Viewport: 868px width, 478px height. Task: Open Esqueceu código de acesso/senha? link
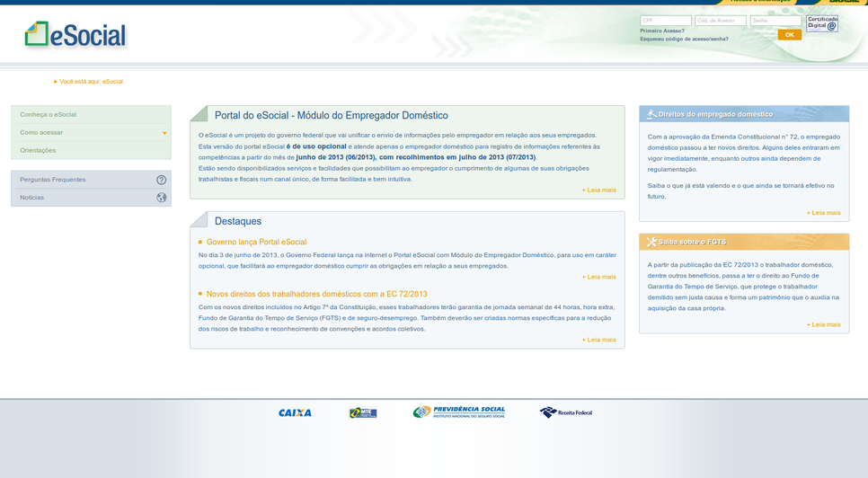[x=684, y=40]
